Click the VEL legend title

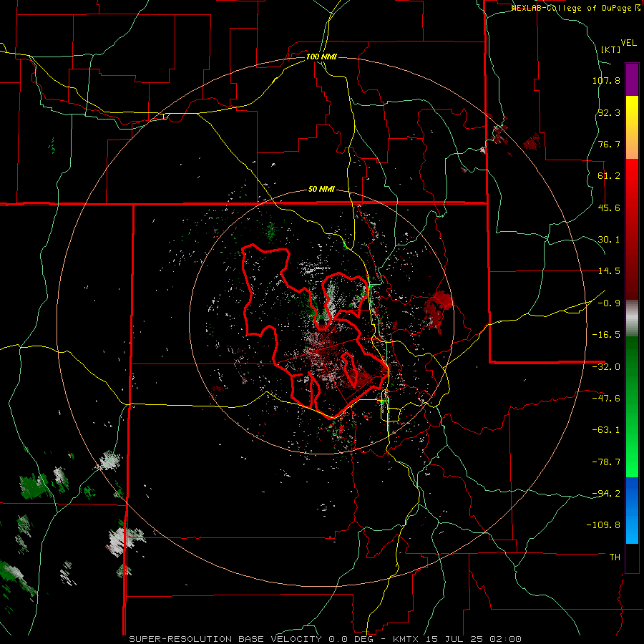pyautogui.click(x=628, y=43)
